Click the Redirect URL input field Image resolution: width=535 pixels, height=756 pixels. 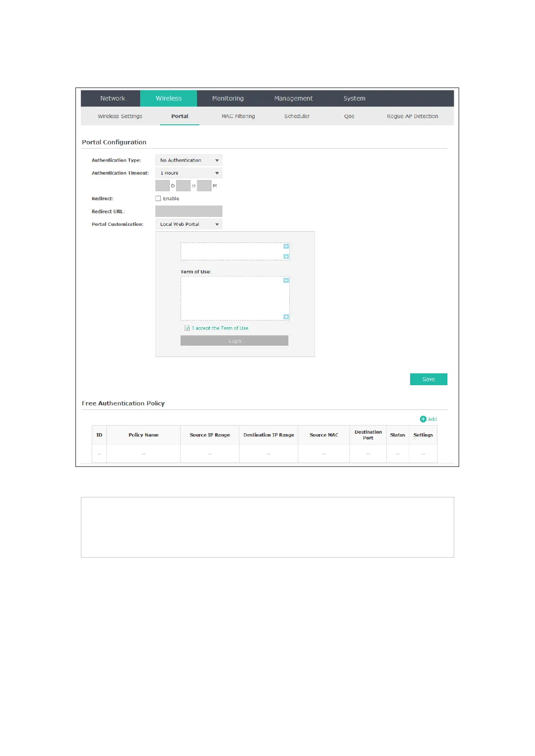point(189,211)
